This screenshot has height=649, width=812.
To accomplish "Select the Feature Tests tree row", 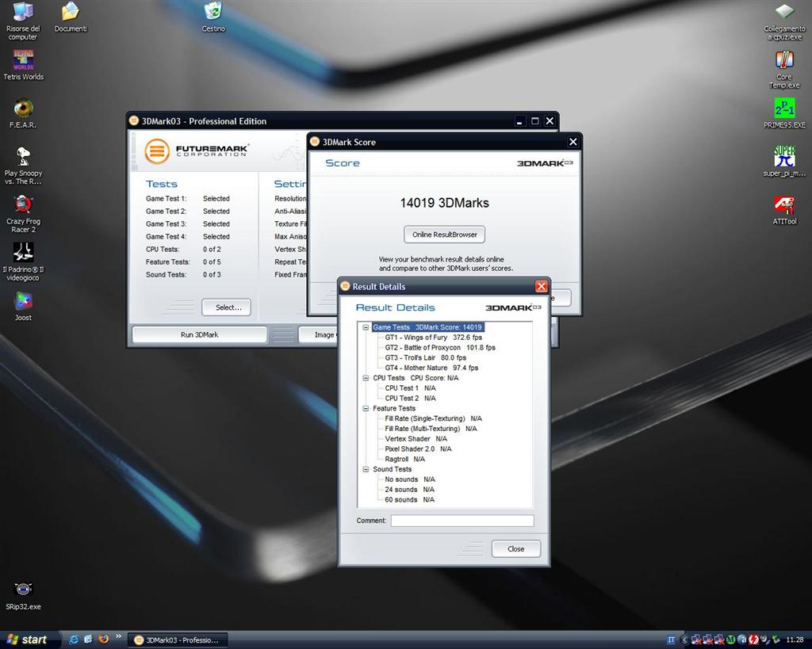I will point(394,408).
